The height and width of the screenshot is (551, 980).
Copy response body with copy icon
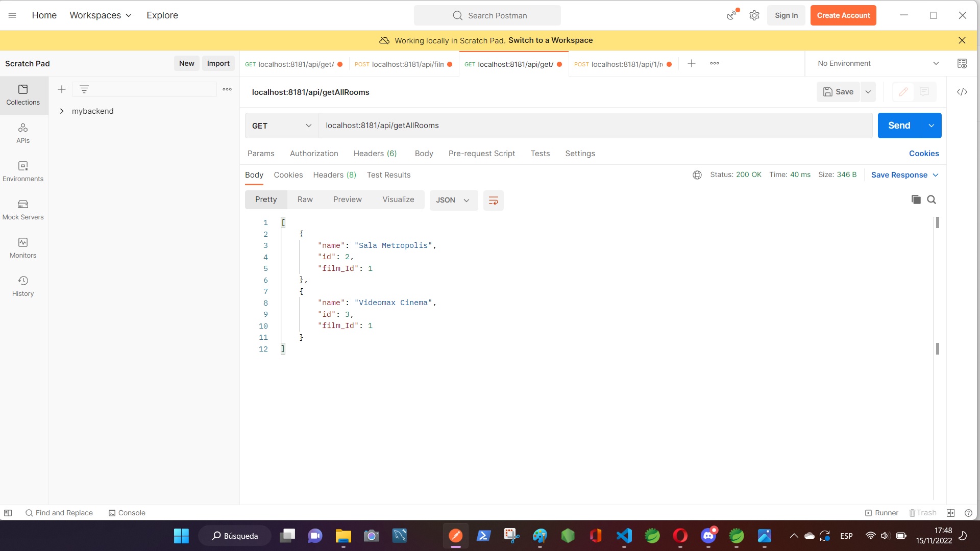(x=916, y=199)
